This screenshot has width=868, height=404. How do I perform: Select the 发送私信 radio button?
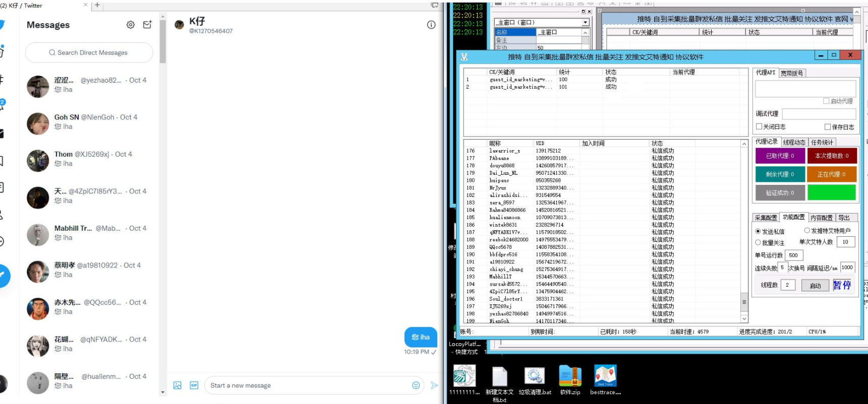758,232
